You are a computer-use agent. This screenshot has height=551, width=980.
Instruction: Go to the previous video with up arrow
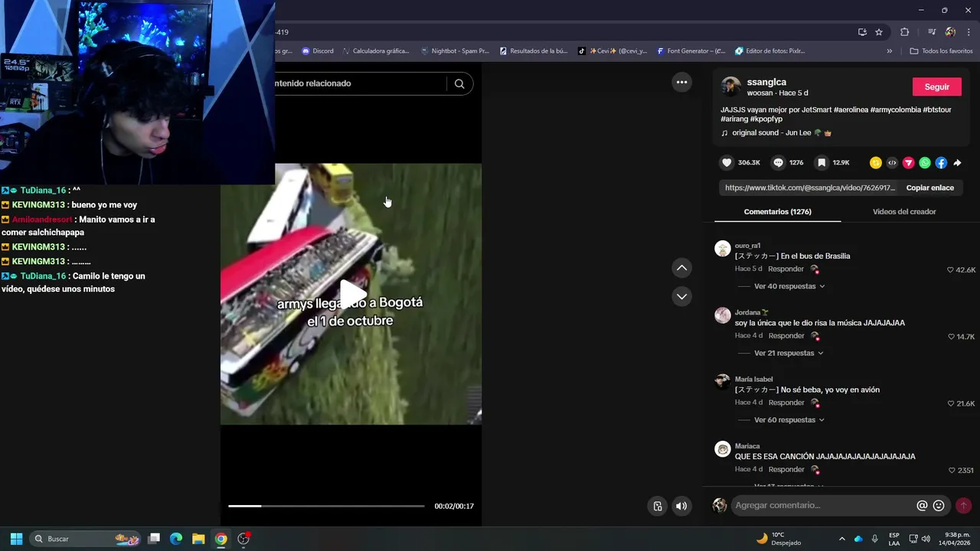pos(681,268)
